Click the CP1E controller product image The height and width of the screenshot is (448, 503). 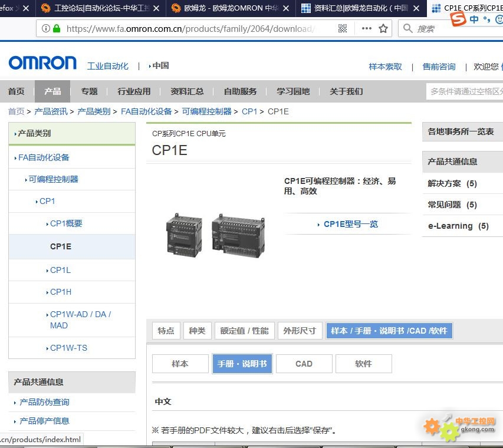point(215,235)
